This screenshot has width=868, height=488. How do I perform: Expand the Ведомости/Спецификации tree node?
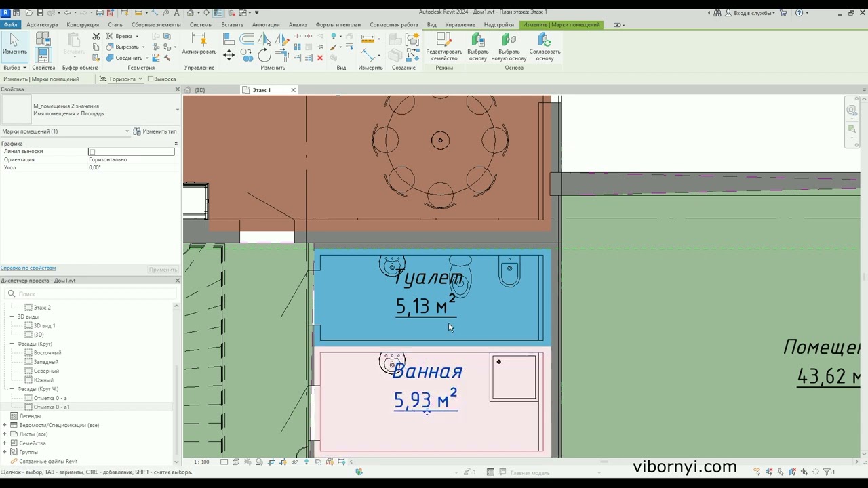point(5,425)
